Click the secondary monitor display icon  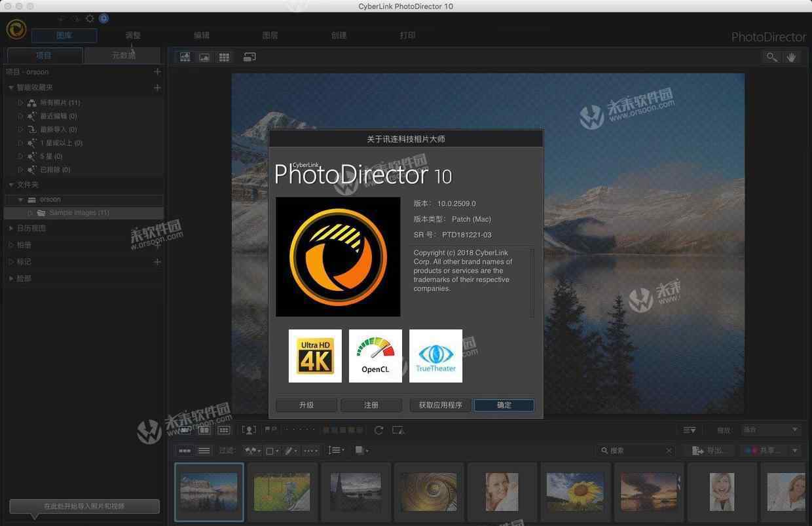tap(249, 57)
